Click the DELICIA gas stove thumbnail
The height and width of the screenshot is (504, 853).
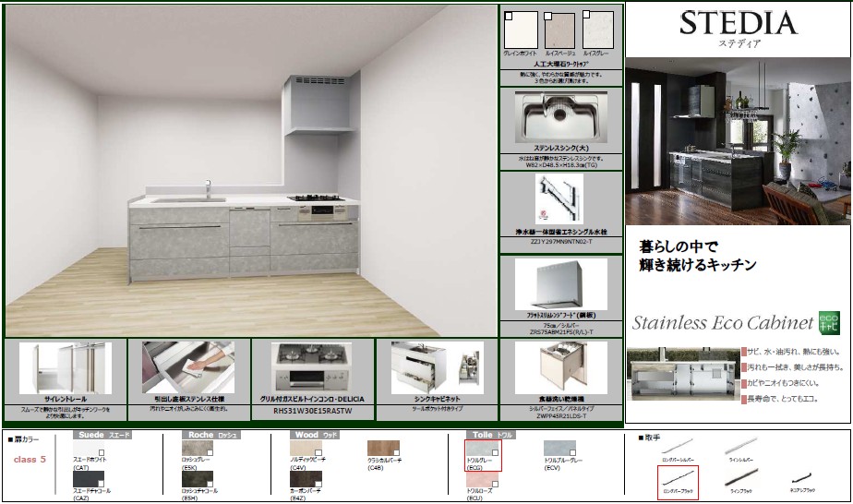312,367
